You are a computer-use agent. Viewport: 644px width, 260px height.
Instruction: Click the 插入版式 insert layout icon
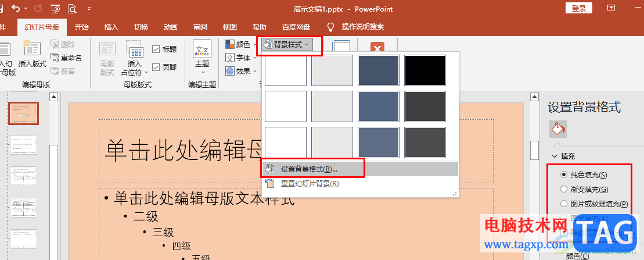32,48
